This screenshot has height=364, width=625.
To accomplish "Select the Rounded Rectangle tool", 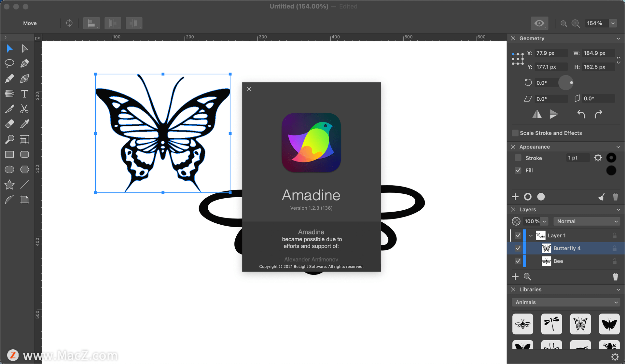I will (24, 154).
